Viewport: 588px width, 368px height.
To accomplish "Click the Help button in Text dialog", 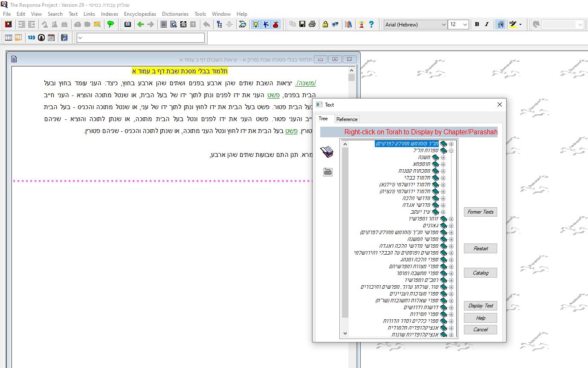I will pos(480,318).
